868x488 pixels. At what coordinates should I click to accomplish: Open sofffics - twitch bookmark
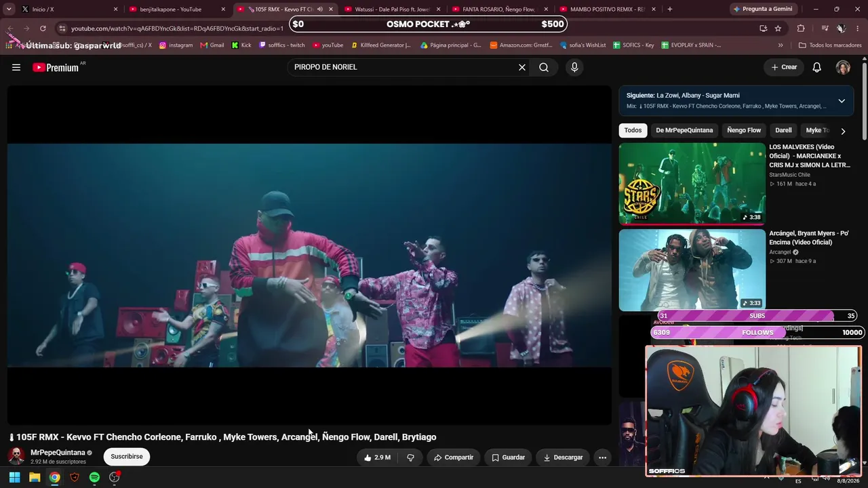tap(282, 45)
